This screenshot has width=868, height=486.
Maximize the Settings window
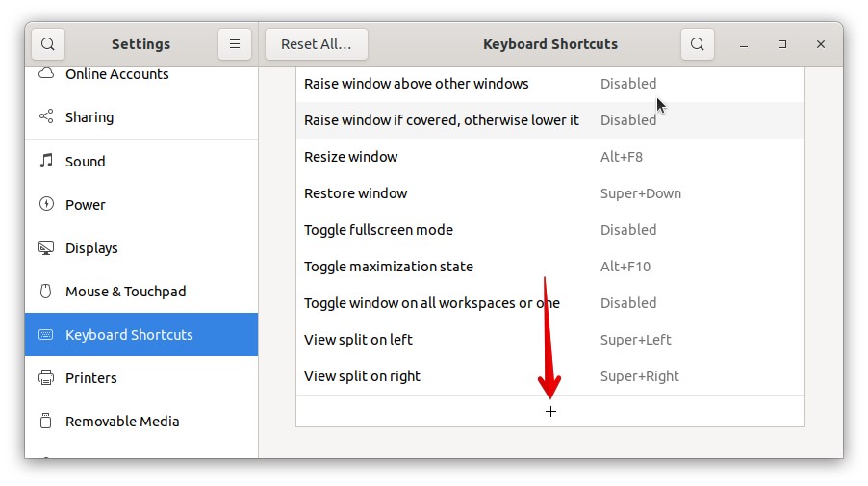(x=782, y=44)
